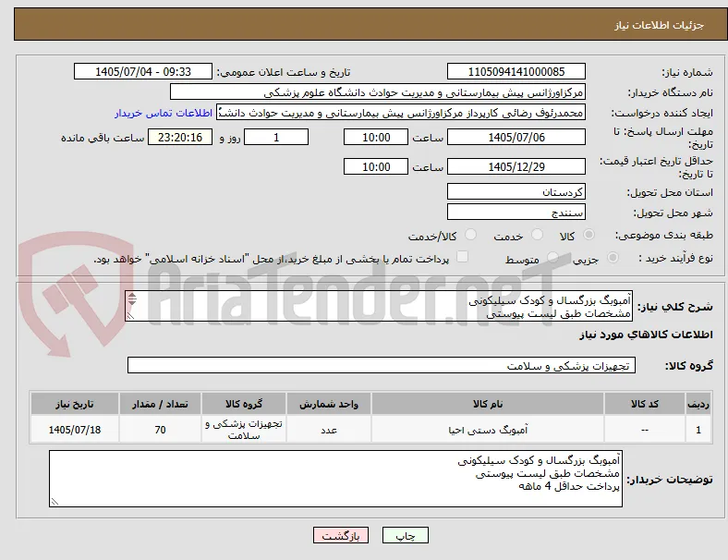
Task: Select the جزیی purchase type radio
Action: coord(613,257)
